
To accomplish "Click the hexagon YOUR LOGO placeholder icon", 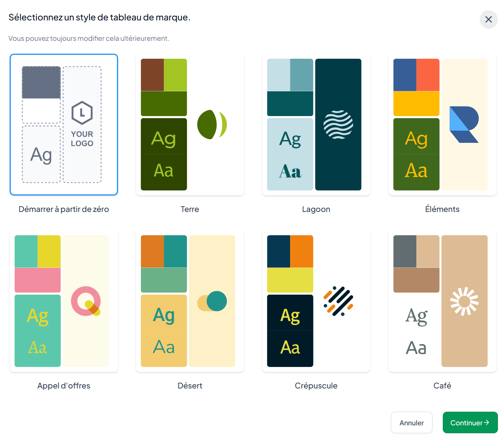I will pyautogui.click(x=82, y=113).
